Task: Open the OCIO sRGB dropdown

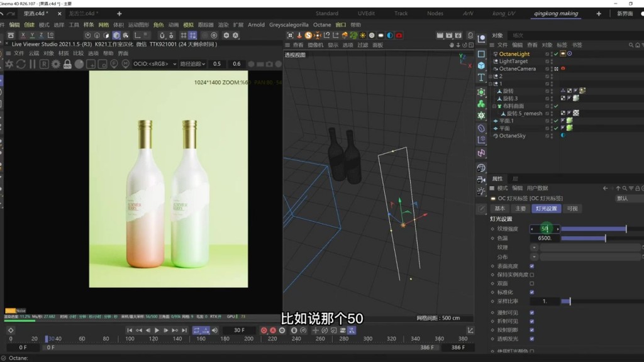Action: tap(155, 63)
